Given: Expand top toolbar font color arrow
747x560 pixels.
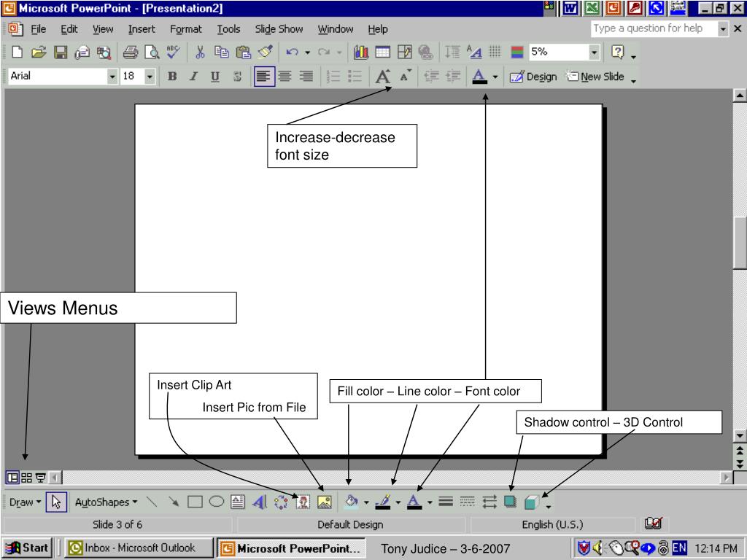Looking at the screenshot, I should tap(495, 77).
